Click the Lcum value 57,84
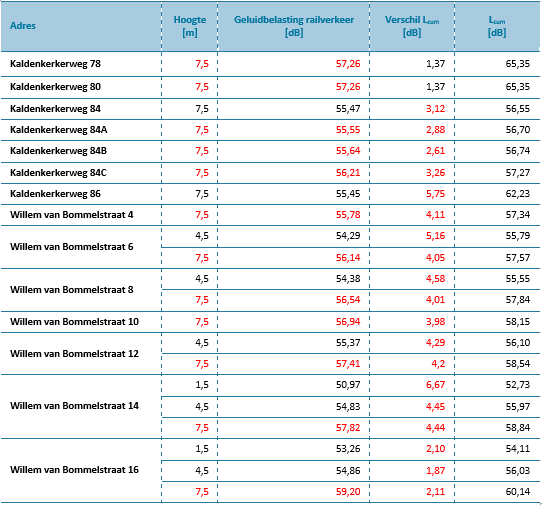Image resolution: width=542 pixels, height=505 pixels. coord(518,300)
